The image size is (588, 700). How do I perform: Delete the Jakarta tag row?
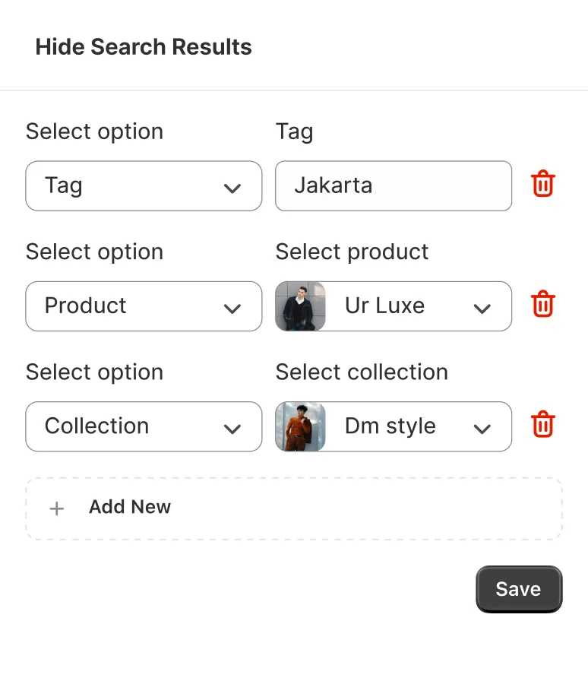542,185
